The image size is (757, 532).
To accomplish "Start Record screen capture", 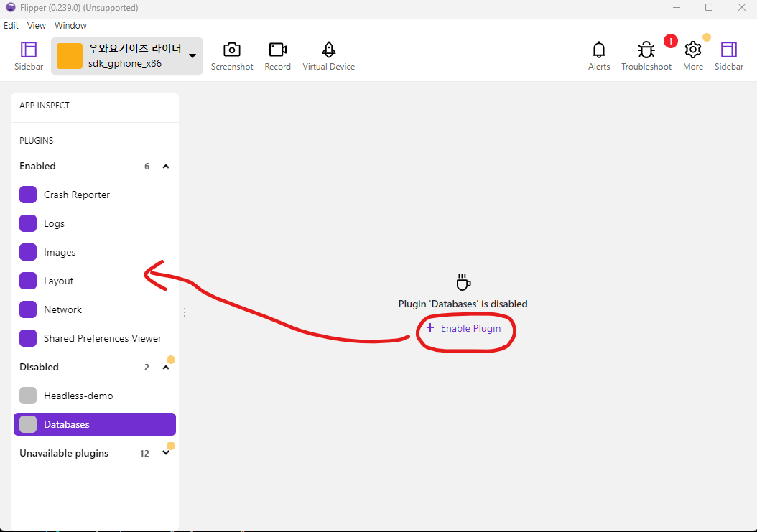I will (x=278, y=56).
